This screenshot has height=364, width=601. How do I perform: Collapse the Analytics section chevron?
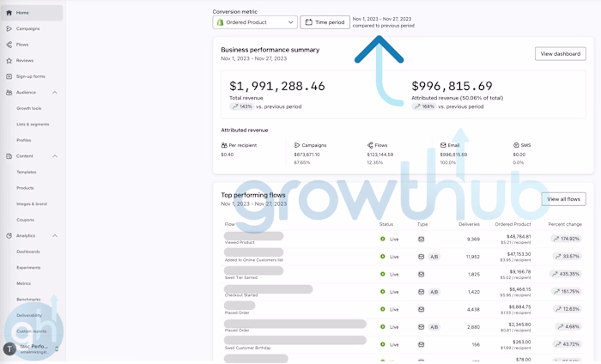[x=55, y=235]
